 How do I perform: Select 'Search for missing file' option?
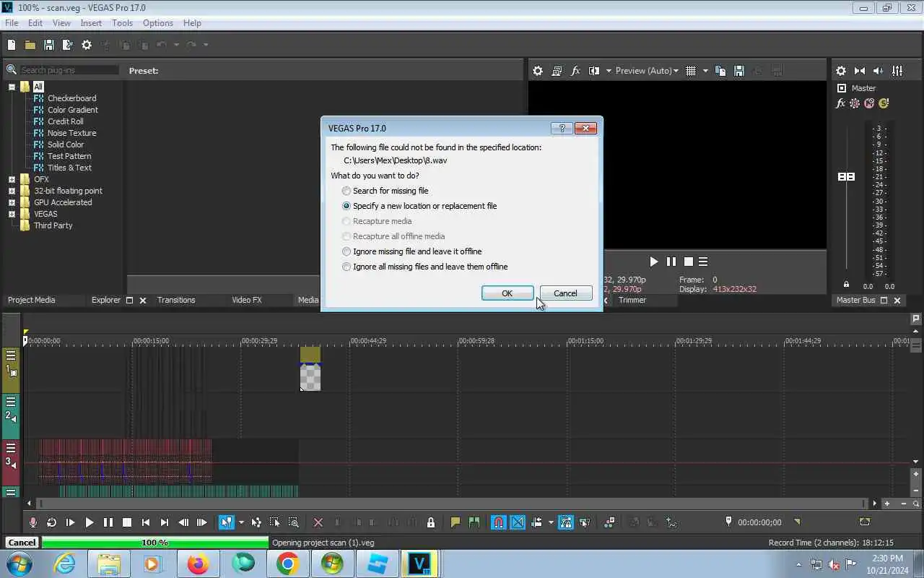(x=385, y=191)
